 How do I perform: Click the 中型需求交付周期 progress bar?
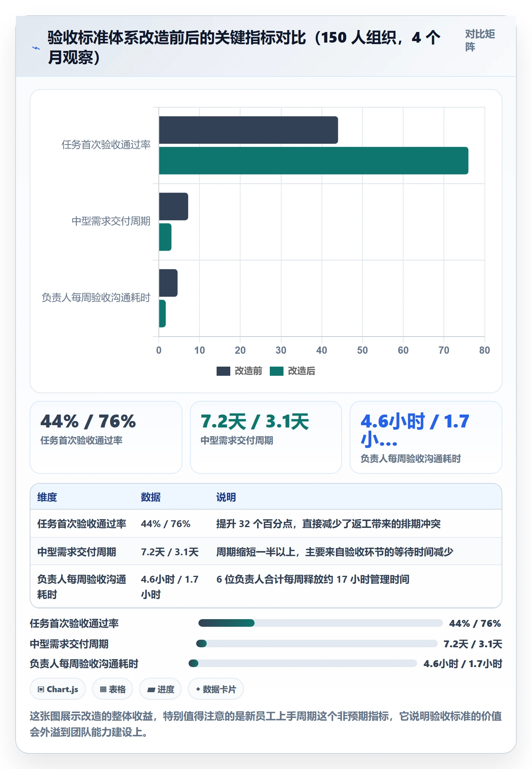(x=317, y=643)
